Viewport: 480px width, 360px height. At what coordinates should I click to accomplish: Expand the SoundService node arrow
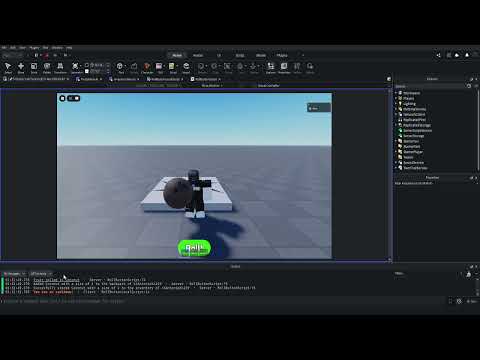click(396, 162)
